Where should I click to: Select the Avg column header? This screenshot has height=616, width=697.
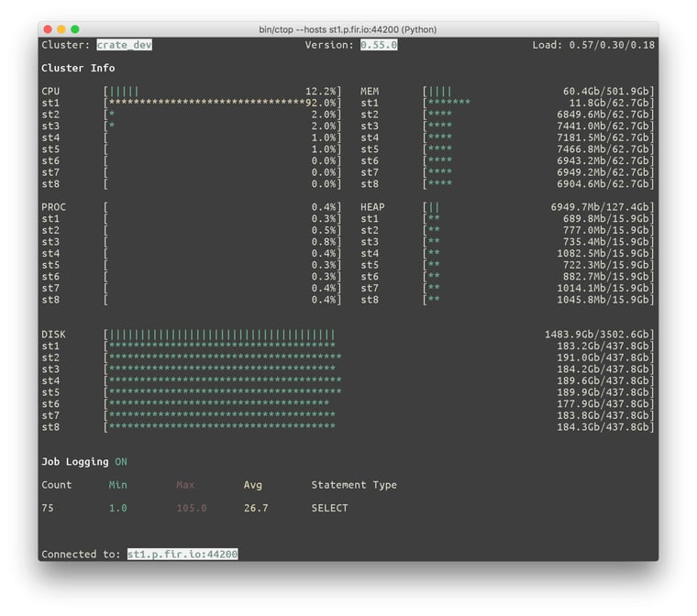tap(253, 485)
